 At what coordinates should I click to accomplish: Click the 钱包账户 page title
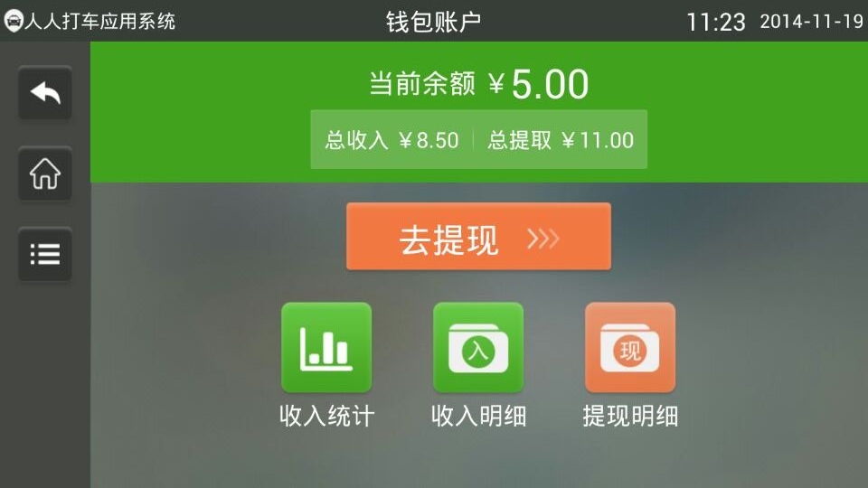point(433,22)
